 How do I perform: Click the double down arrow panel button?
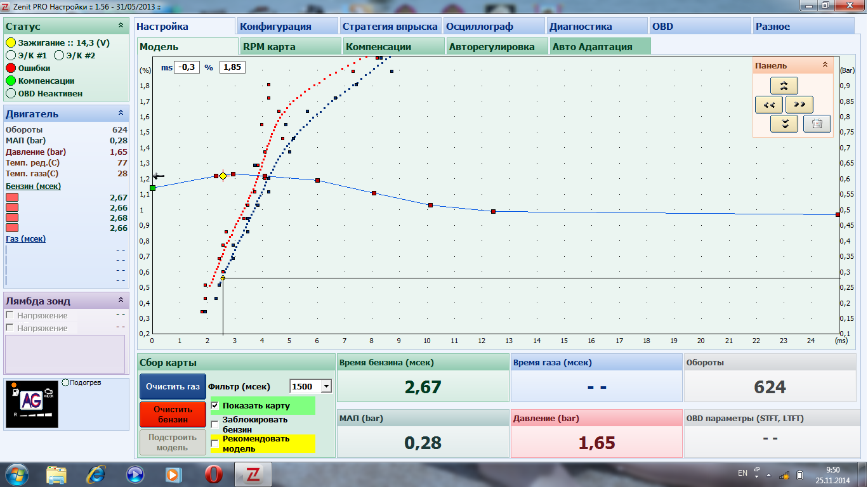click(784, 124)
